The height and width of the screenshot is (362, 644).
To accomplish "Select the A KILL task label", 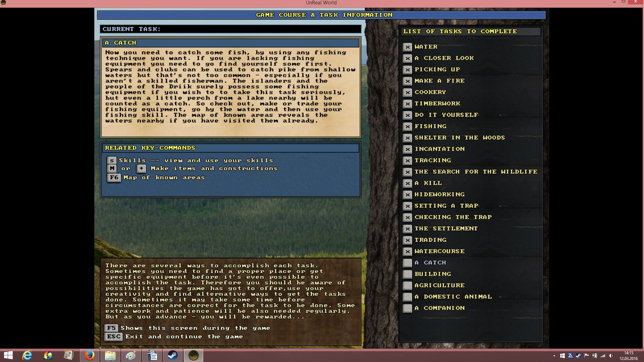I will point(428,183).
